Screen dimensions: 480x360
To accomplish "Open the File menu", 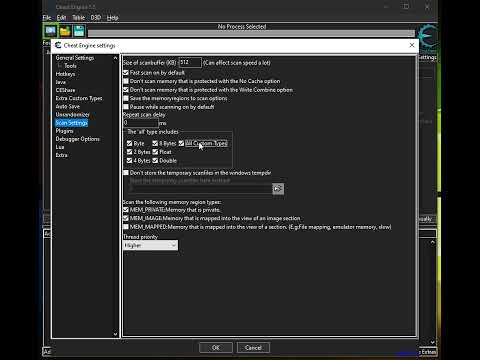I will click(x=47, y=18).
